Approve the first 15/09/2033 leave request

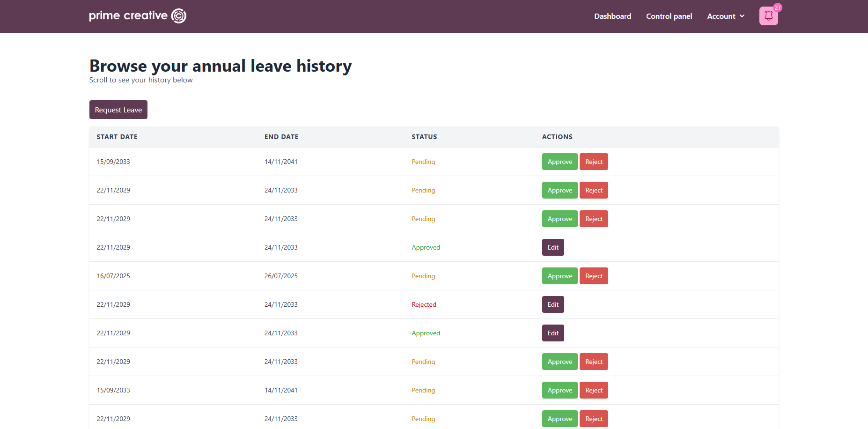click(x=559, y=162)
